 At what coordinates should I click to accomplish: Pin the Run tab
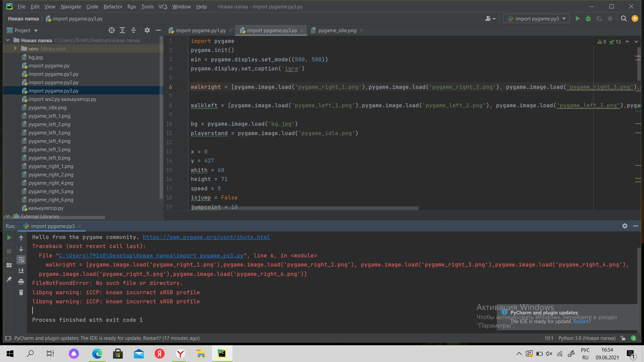coord(9,279)
